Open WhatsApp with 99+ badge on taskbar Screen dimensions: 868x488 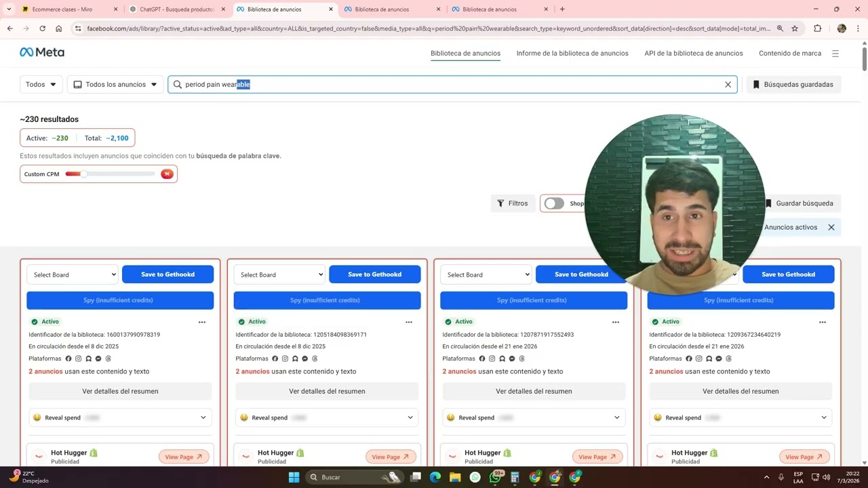[x=496, y=477]
